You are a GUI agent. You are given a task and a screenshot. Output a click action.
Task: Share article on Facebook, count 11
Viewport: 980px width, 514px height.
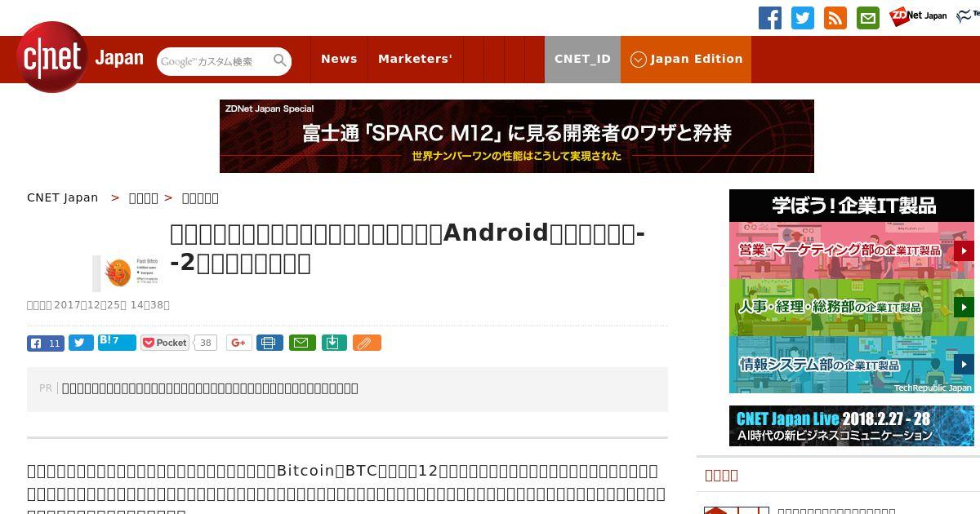(46, 343)
